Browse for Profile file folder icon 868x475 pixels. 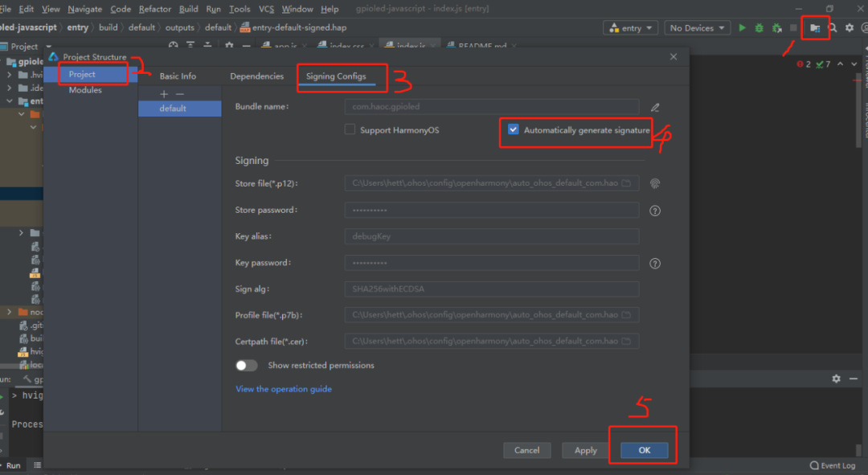pos(626,315)
